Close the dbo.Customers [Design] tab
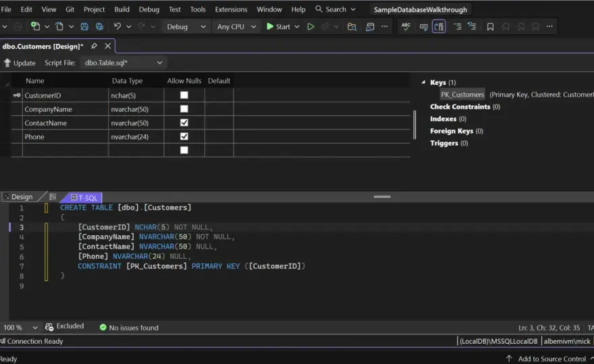 pos(108,46)
